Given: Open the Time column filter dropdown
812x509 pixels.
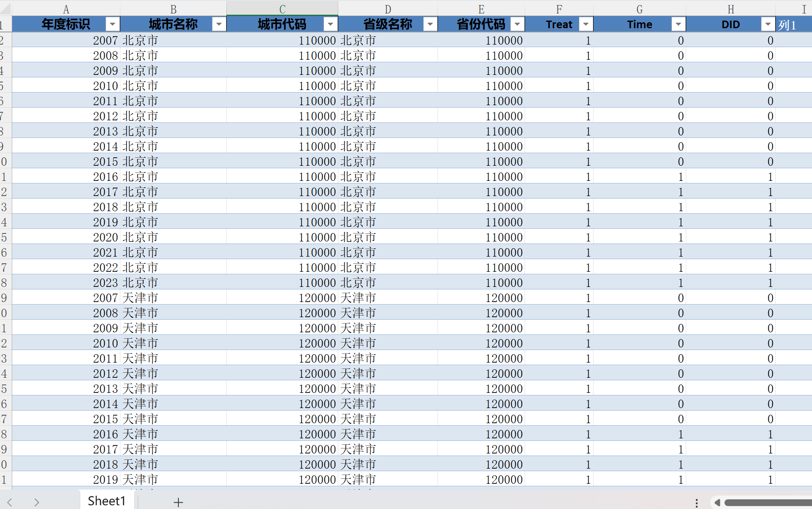Looking at the screenshot, I should click(678, 24).
